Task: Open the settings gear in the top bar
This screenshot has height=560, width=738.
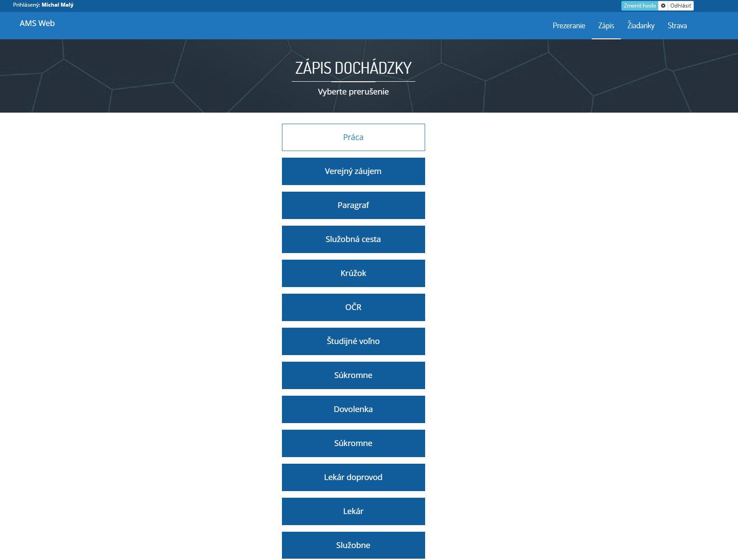Action: 662,6
